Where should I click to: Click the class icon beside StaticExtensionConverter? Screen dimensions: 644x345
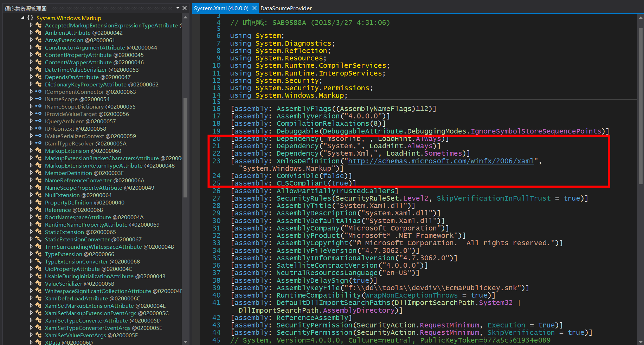[x=38, y=239]
